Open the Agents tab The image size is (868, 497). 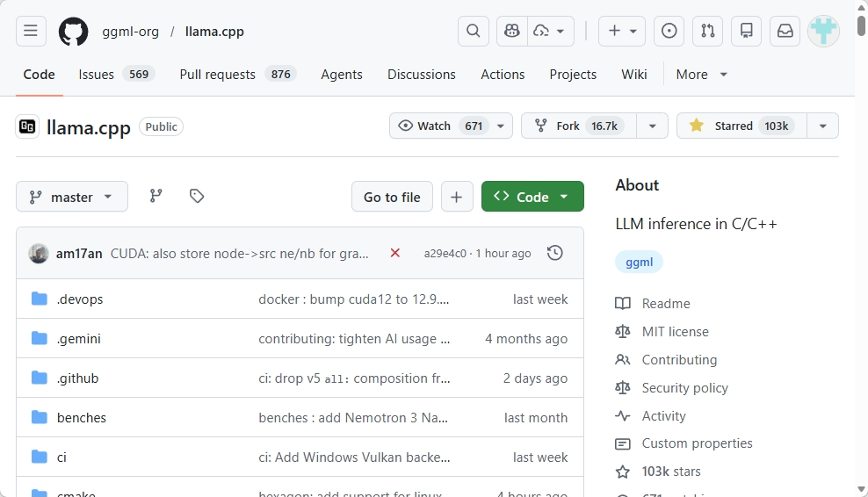(342, 74)
